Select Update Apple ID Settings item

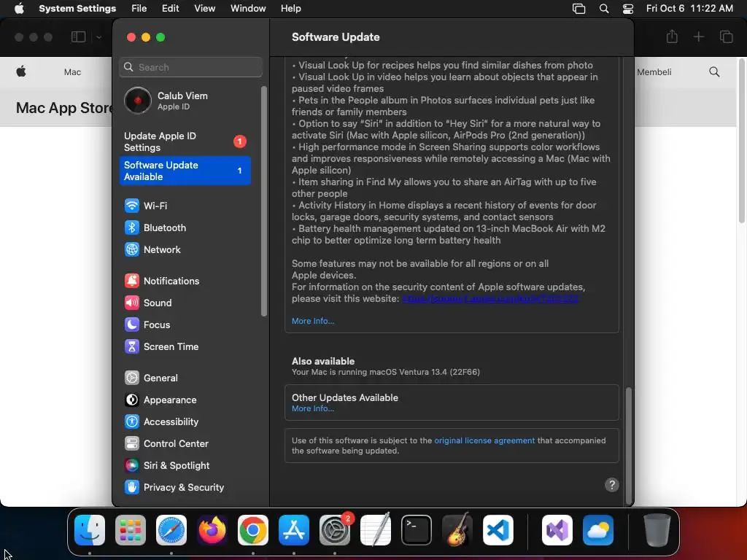(185, 141)
